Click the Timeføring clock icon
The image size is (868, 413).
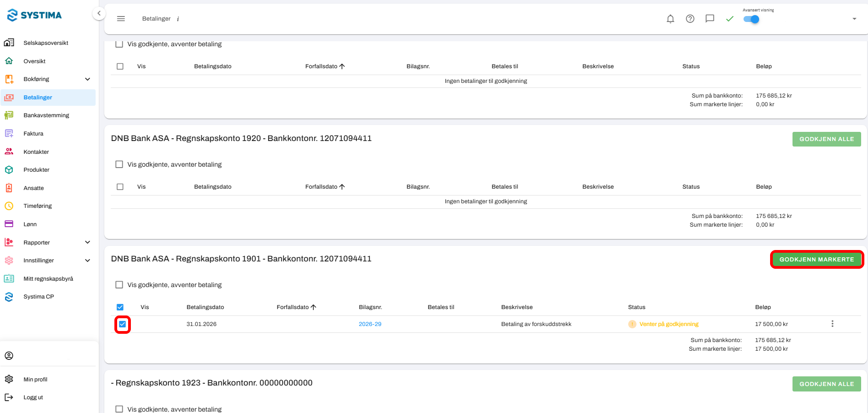[9, 206]
